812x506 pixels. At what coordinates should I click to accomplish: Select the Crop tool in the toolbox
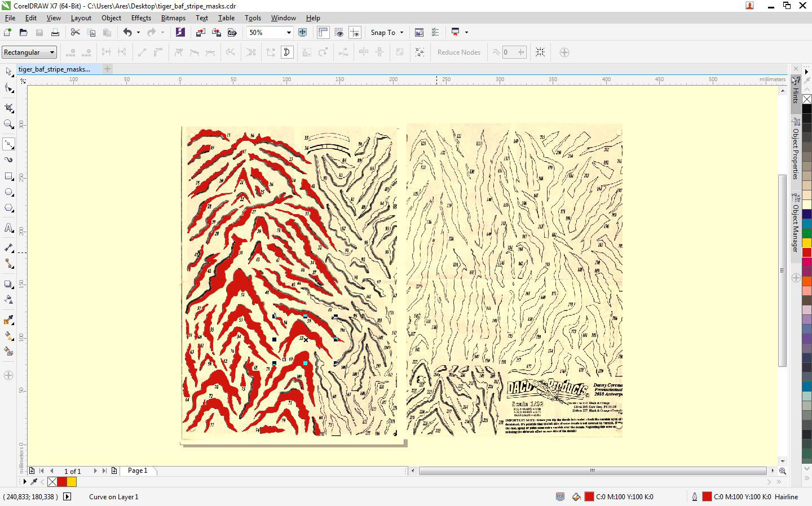coord(8,108)
